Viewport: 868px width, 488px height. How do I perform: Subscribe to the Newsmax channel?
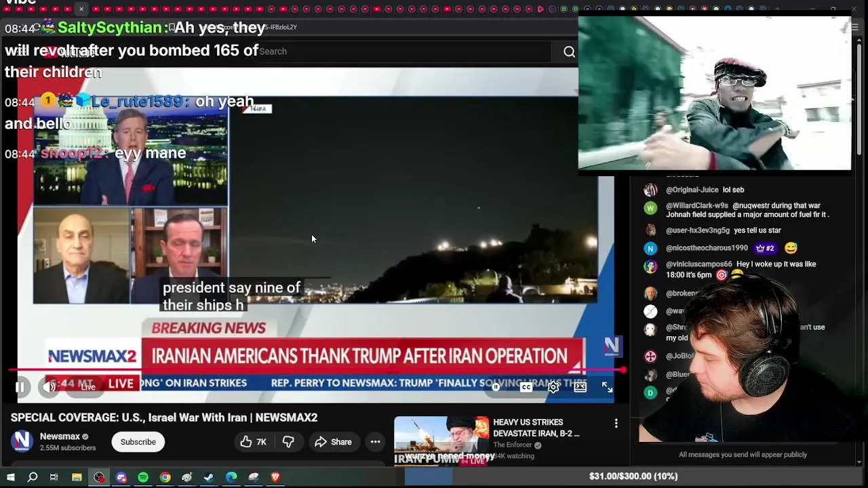(138, 442)
